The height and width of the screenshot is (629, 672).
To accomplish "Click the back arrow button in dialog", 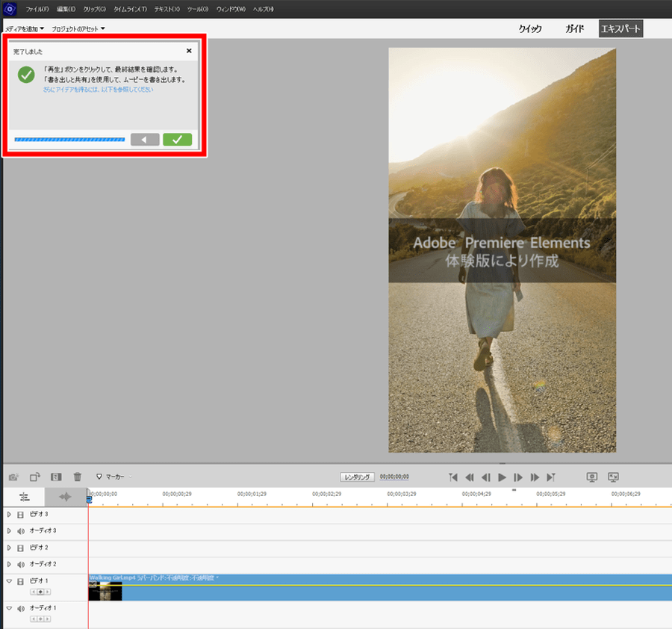I will click(x=145, y=140).
